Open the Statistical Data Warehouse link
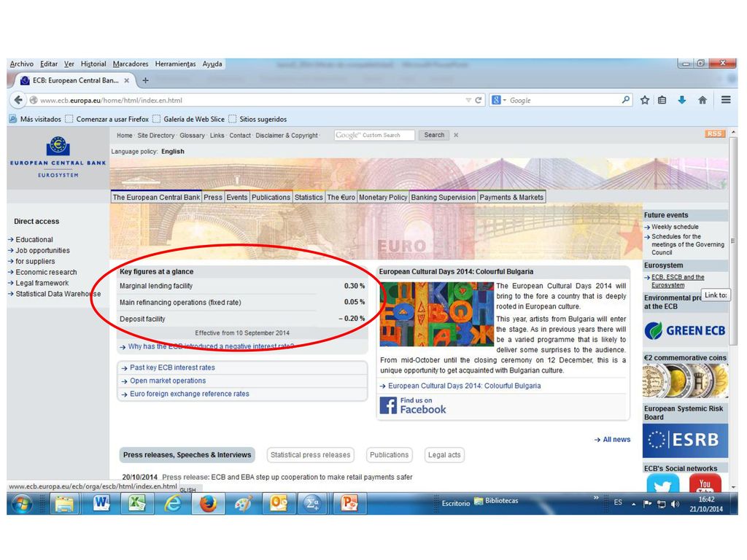This screenshot has height=560, width=747. pos(58,294)
